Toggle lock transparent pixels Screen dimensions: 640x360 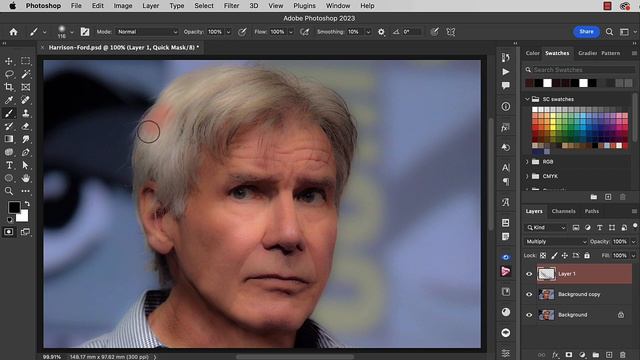543,256
